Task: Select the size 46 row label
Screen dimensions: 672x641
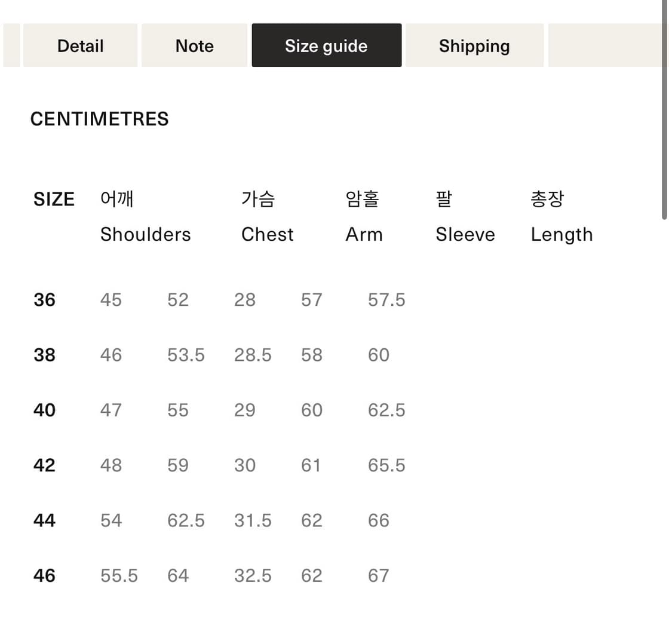Action: coord(45,576)
